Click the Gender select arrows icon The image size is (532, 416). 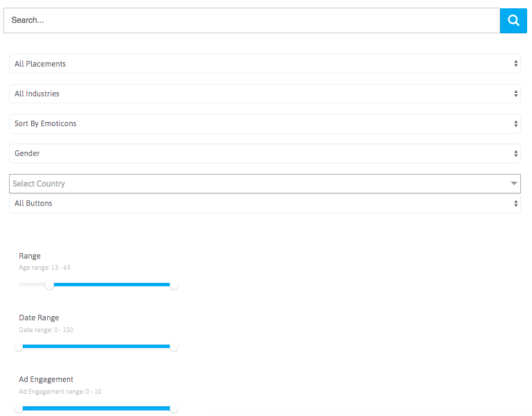coord(515,153)
